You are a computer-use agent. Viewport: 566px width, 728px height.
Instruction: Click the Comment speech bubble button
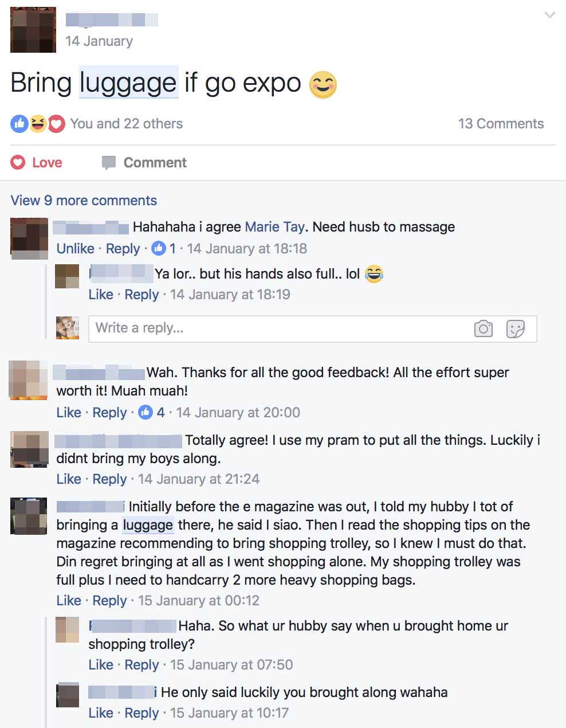click(144, 163)
